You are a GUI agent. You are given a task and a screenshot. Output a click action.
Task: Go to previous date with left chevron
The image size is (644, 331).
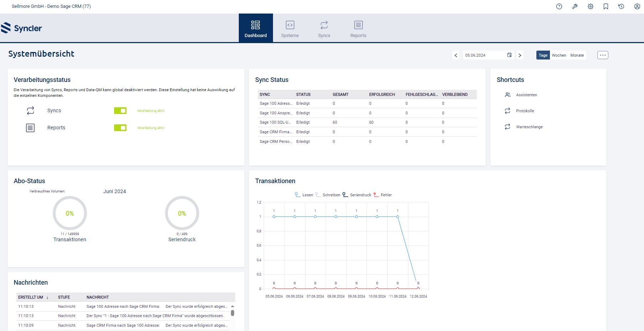click(456, 55)
